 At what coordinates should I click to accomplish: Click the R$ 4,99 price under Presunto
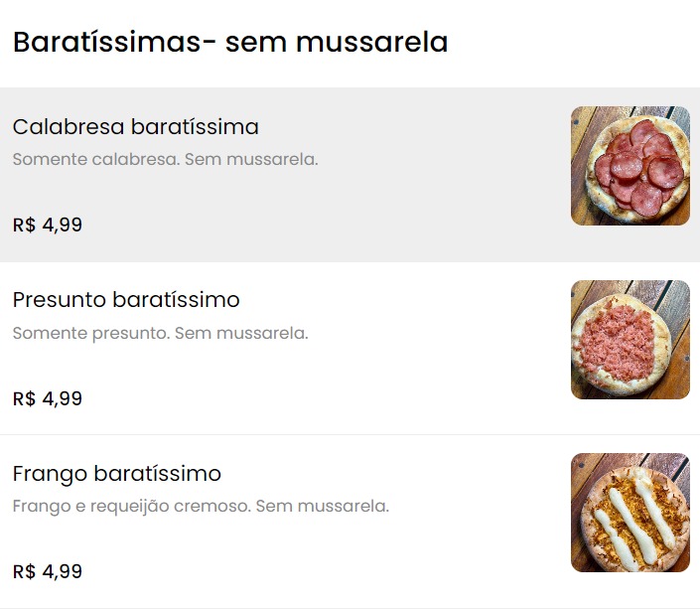pos(48,399)
